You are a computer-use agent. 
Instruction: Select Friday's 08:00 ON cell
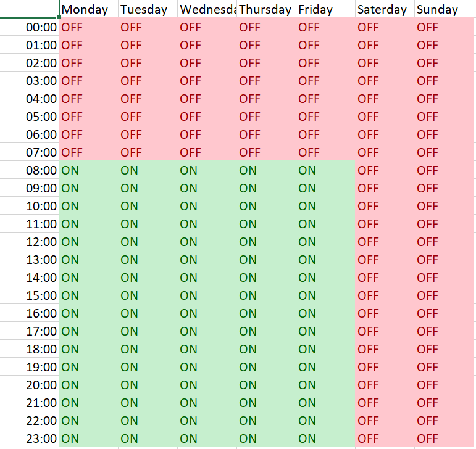point(325,170)
